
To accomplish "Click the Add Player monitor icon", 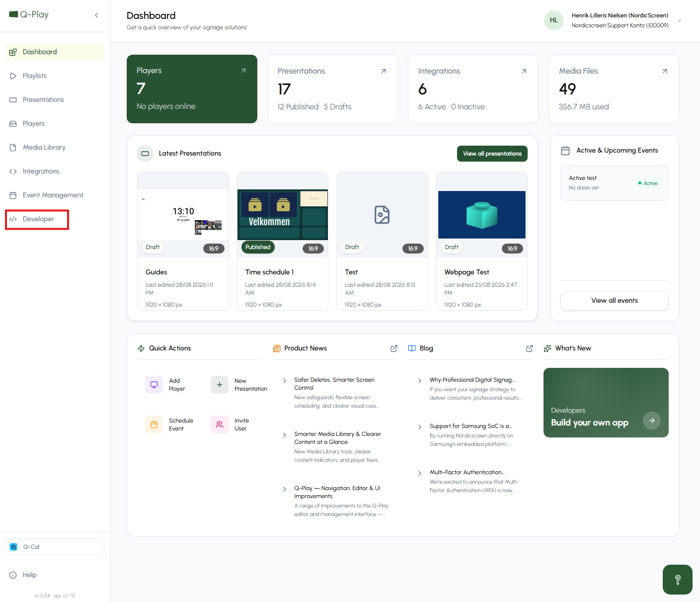I will [154, 385].
